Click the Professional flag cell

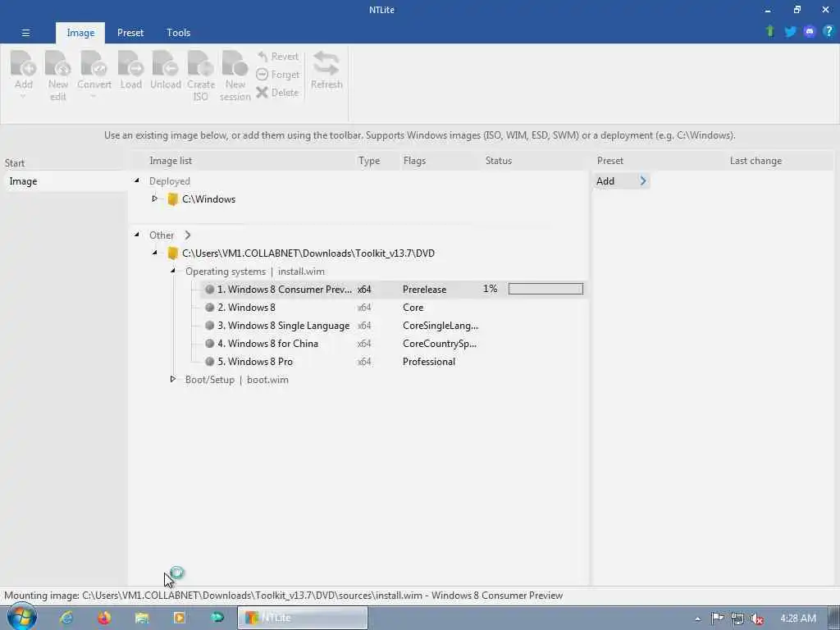pyautogui.click(x=428, y=362)
